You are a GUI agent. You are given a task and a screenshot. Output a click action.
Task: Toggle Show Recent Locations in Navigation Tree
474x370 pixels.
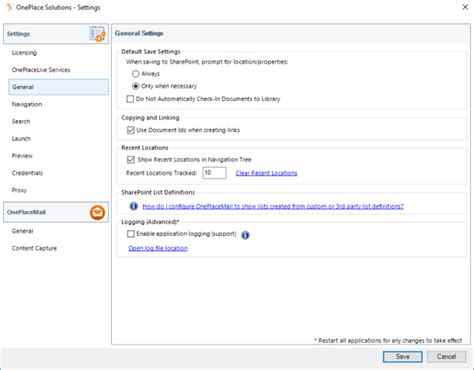131,160
